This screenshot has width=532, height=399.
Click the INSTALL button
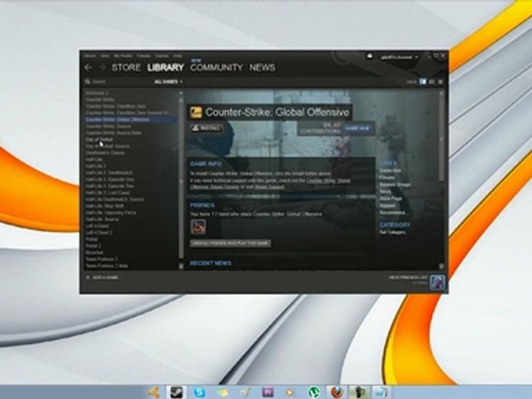[207, 128]
